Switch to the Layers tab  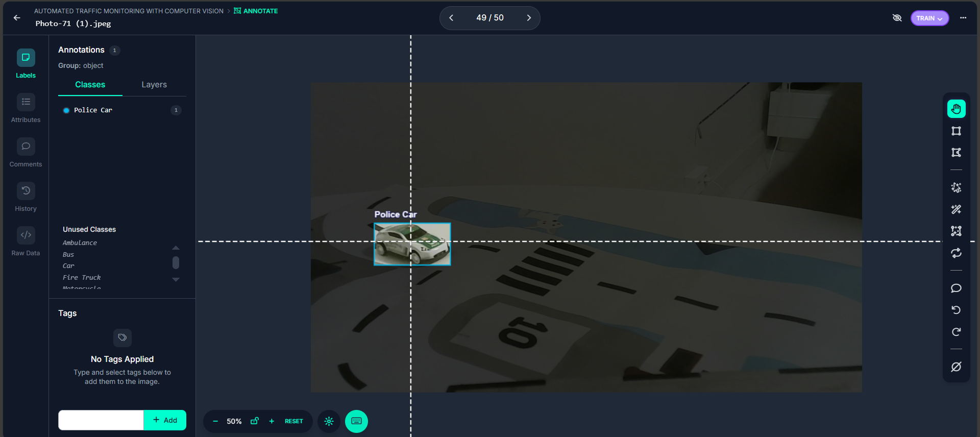pyautogui.click(x=154, y=85)
